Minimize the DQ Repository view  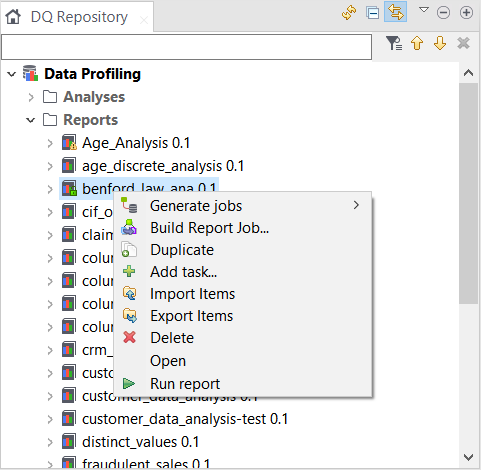443,13
